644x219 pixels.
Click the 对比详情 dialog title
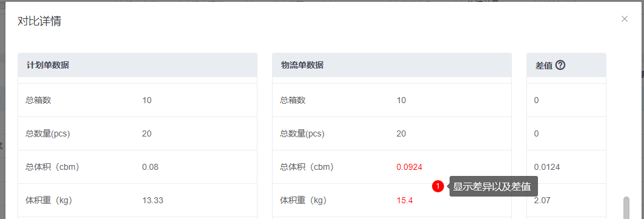39,21
